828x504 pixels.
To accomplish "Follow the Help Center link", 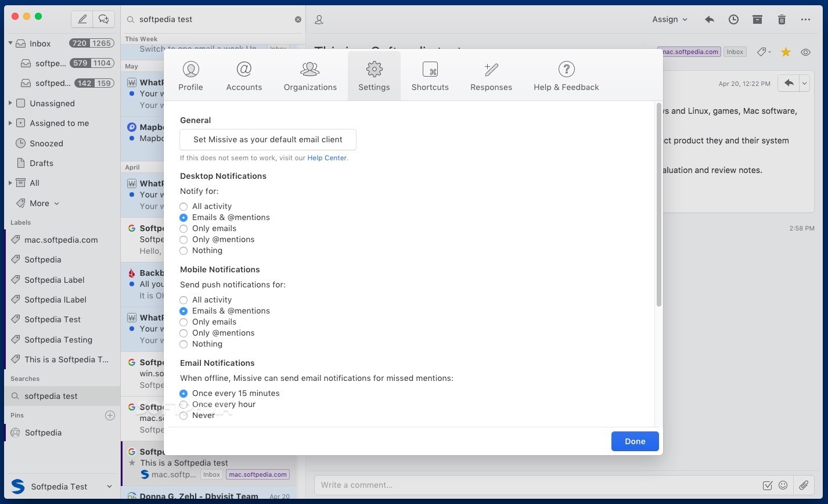I will click(x=327, y=158).
